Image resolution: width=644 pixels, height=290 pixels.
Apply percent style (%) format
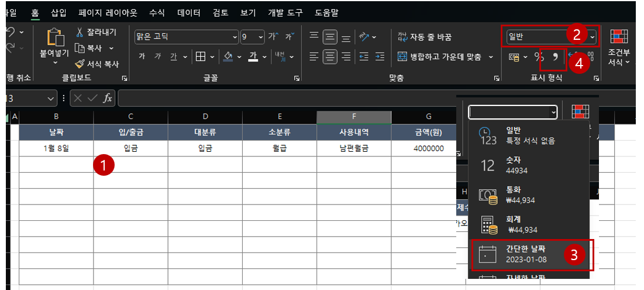click(539, 57)
